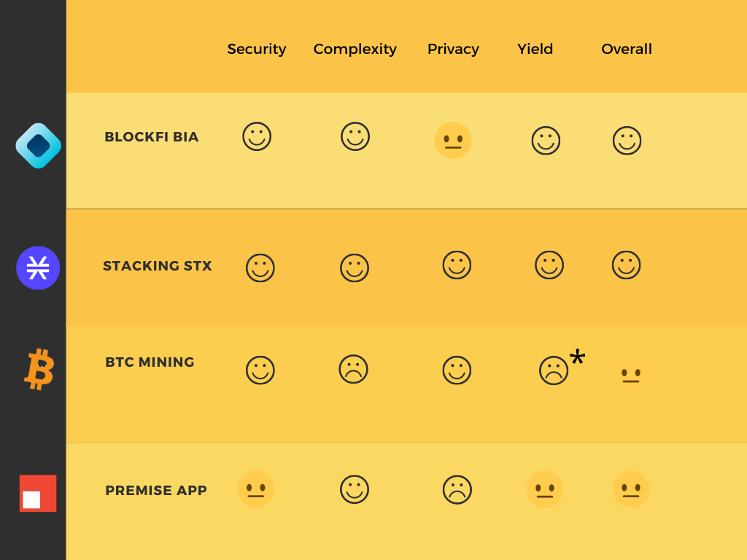Screen dimensions: 747x560
Task: Click Stacking STX happy Overall face
Action: click(x=627, y=265)
